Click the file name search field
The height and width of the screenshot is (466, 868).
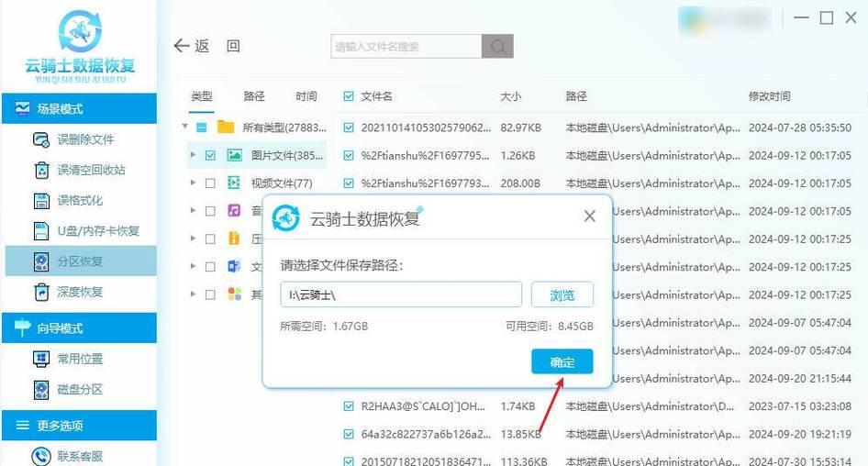[x=406, y=47]
